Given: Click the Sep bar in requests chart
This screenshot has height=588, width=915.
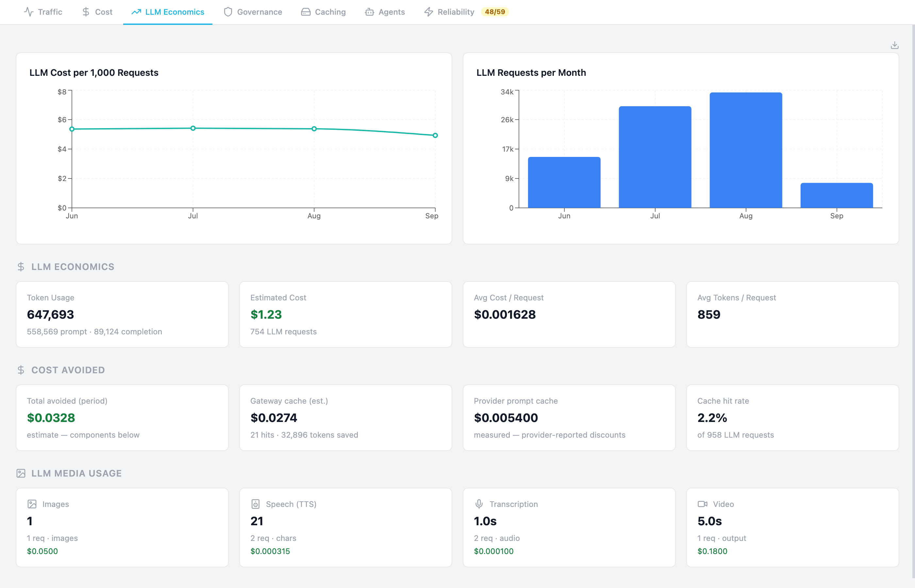Looking at the screenshot, I should [837, 195].
